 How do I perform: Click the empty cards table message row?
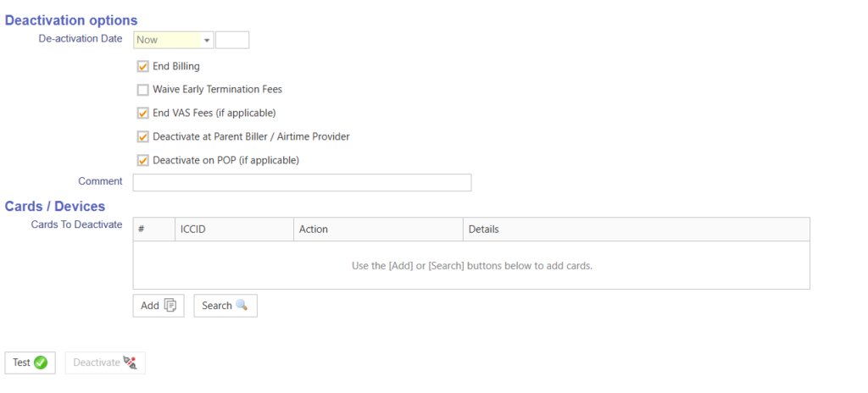(471, 266)
